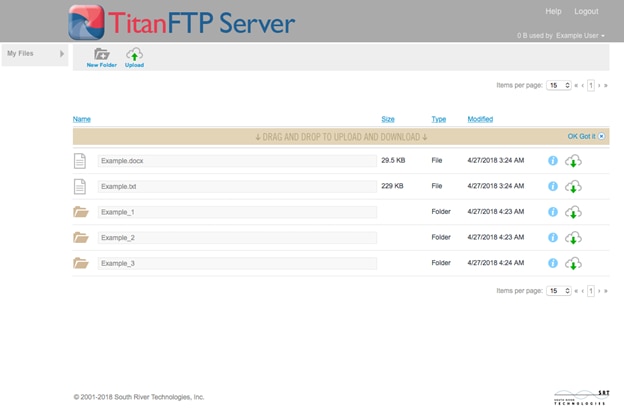
Task: Go to first page in top pager
Action: pos(576,86)
